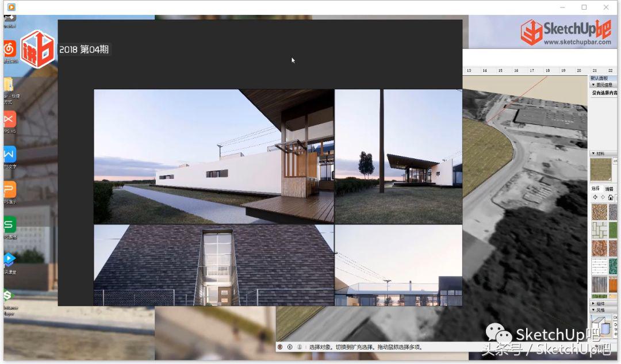Launch the green WPS Spreadsheets desktop icon
The width and height of the screenshot is (621, 364).
point(10,225)
